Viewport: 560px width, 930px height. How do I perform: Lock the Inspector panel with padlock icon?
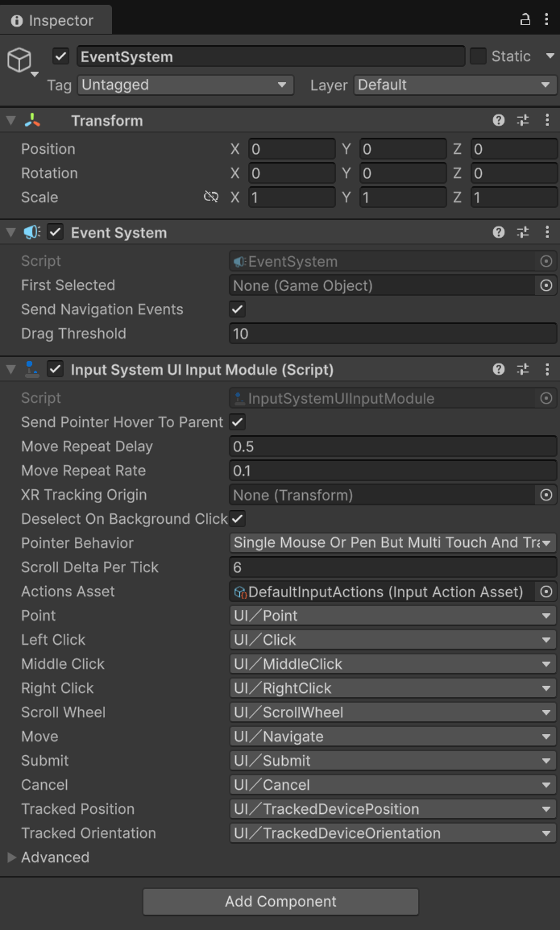[x=525, y=19]
